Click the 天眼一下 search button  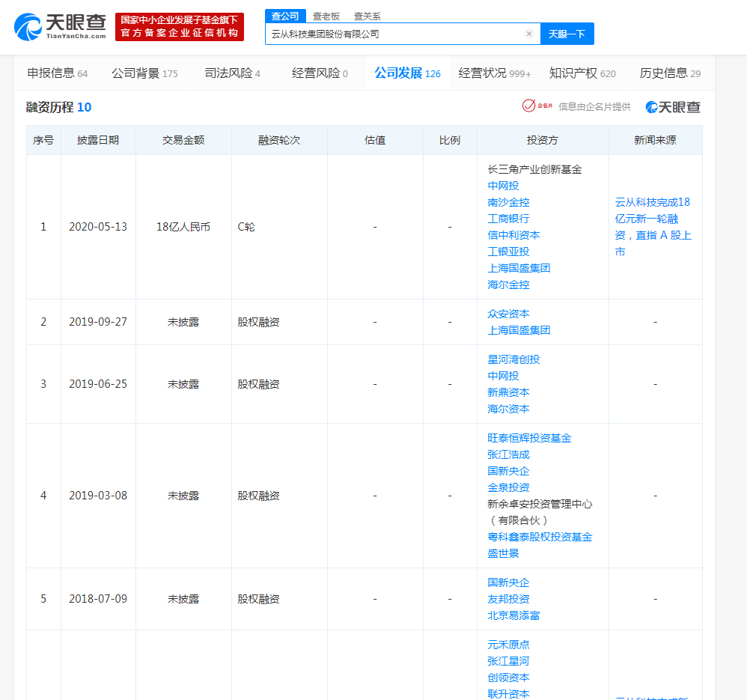click(567, 34)
